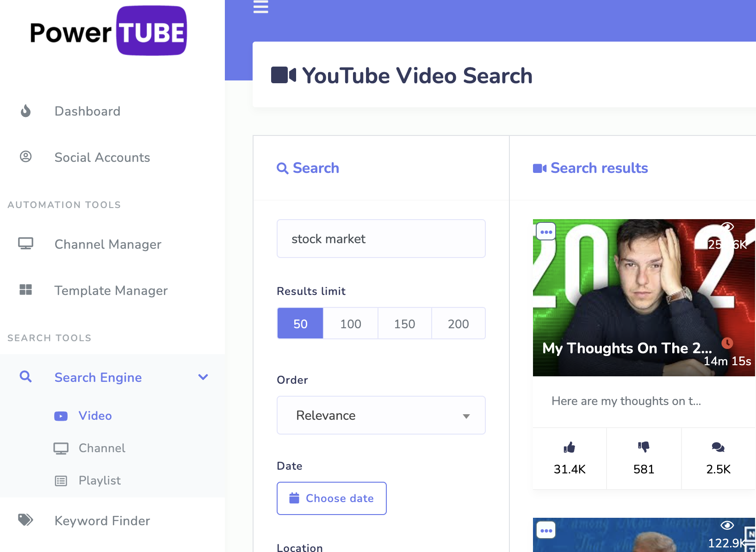The height and width of the screenshot is (552, 756).
Task: Click the 122.9K views count
Action: [x=727, y=543]
